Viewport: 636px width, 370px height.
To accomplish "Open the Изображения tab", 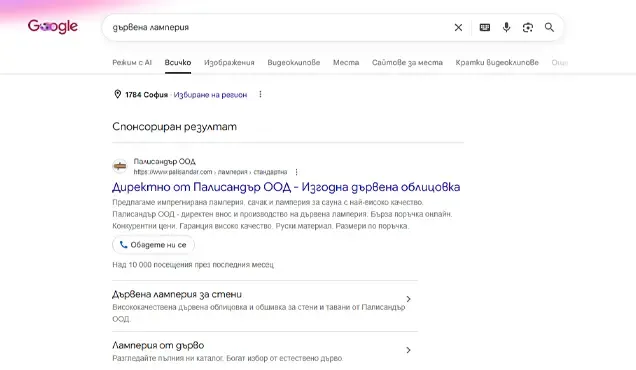I will [x=229, y=62].
